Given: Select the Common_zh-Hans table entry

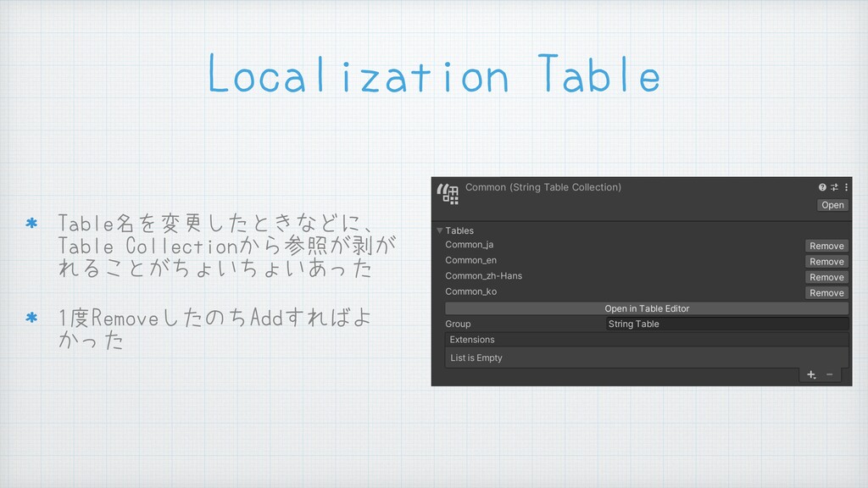Looking at the screenshot, I should coord(483,275).
